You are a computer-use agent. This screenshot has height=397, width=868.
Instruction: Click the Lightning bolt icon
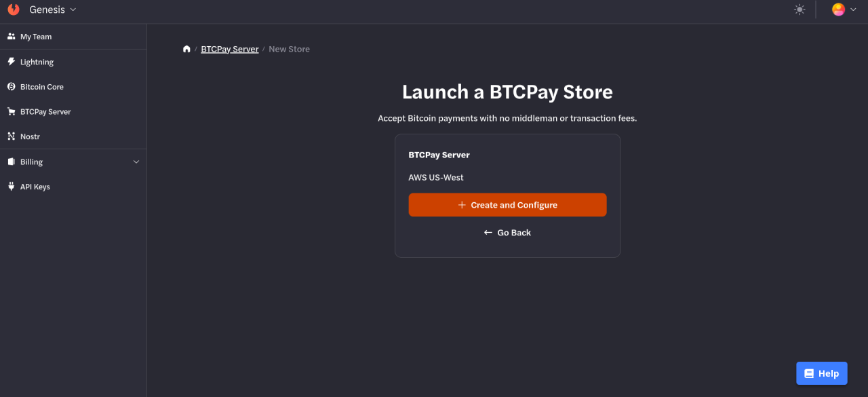(x=11, y=62)
